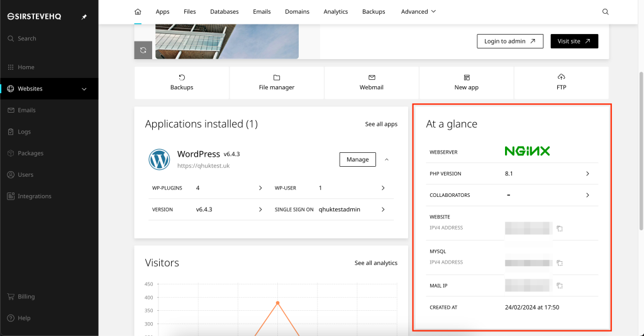Image resolution: width=644 pixels, height=336 pixels.
Task: Open the Advanced dropdown menu
Action: coord(418,11)
